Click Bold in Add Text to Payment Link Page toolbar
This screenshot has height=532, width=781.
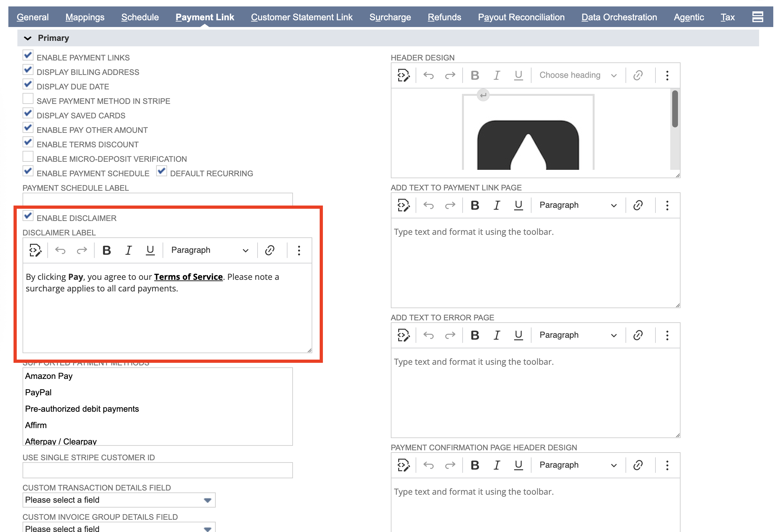tap(475, 205)
